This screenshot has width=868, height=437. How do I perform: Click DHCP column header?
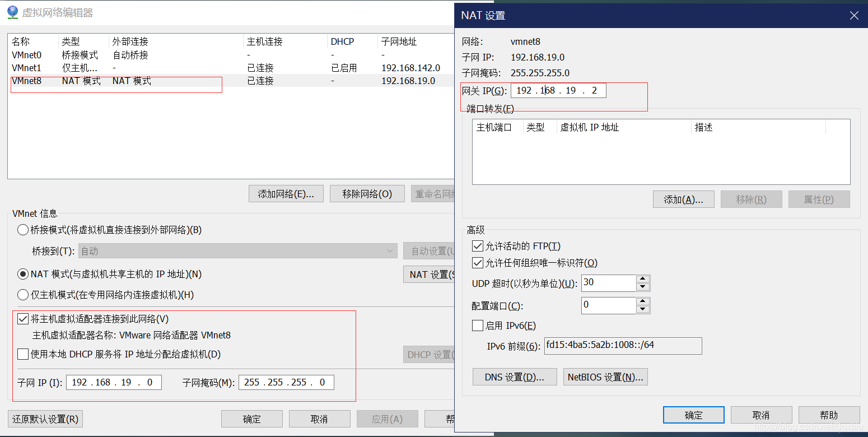click(x=352, y=41)
